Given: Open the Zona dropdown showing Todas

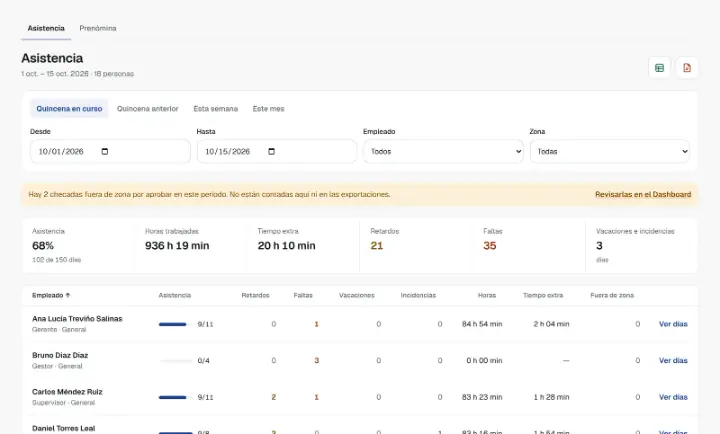Looking at the screenshot, I should (x=610, y=152).
